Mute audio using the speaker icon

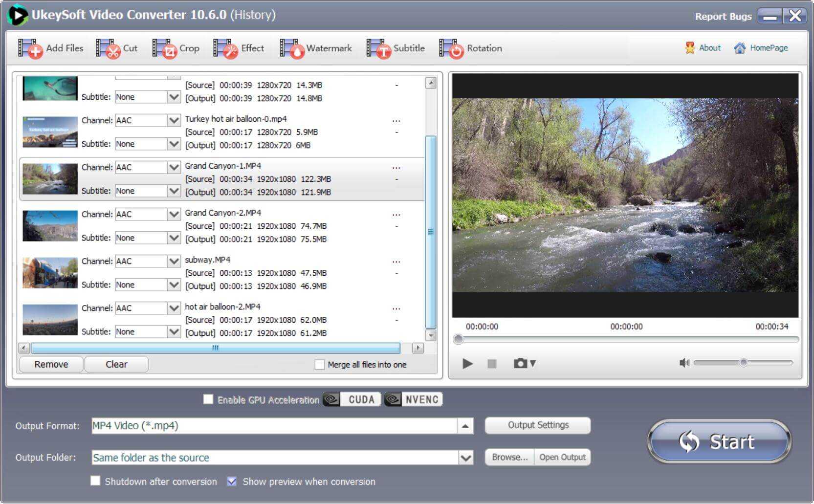tap(684, 363)
